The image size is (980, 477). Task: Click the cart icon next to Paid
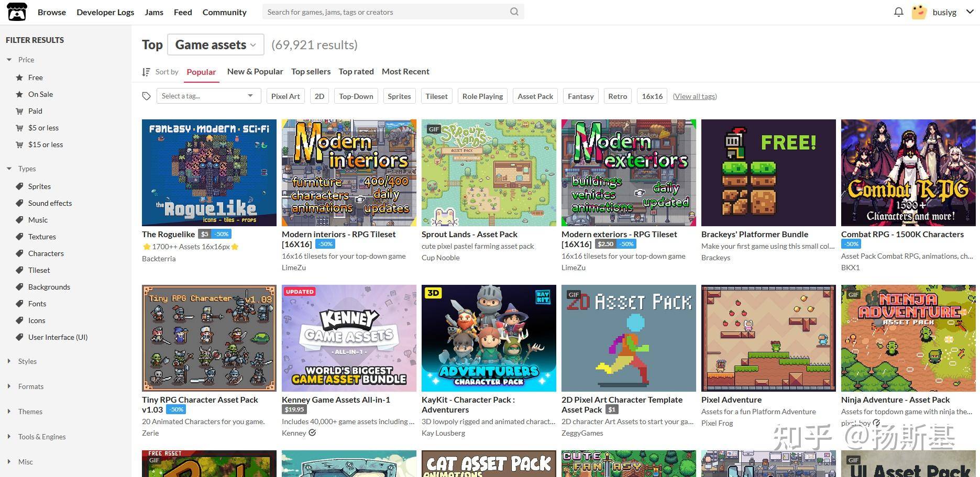pyautogui.click(x=19, y=111)
